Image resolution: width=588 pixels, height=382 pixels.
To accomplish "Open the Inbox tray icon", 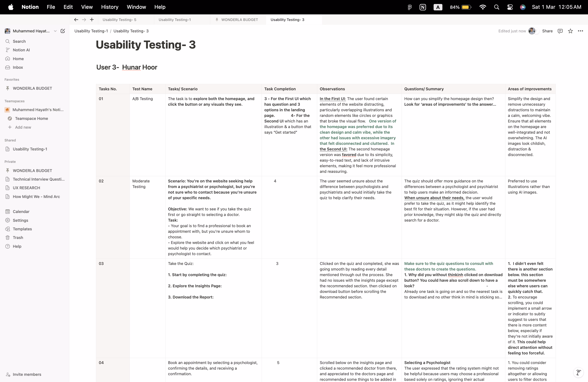I will 8,67.
